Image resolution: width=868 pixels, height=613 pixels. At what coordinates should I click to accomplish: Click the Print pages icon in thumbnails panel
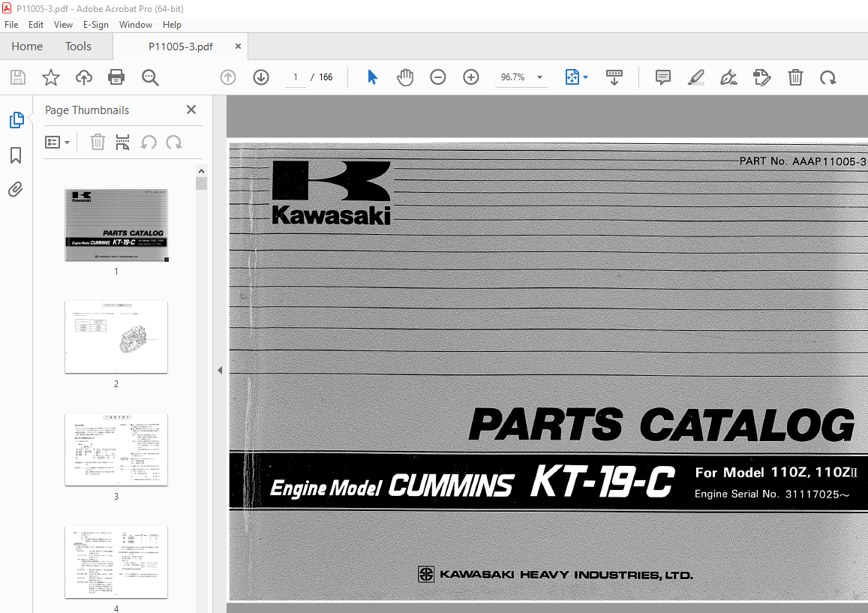[x=122, y=143]
